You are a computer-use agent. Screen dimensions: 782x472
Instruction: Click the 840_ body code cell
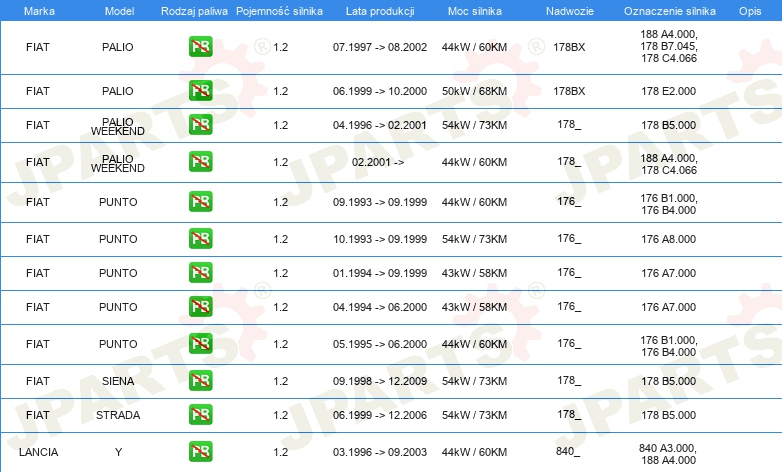tap(568, 451)
